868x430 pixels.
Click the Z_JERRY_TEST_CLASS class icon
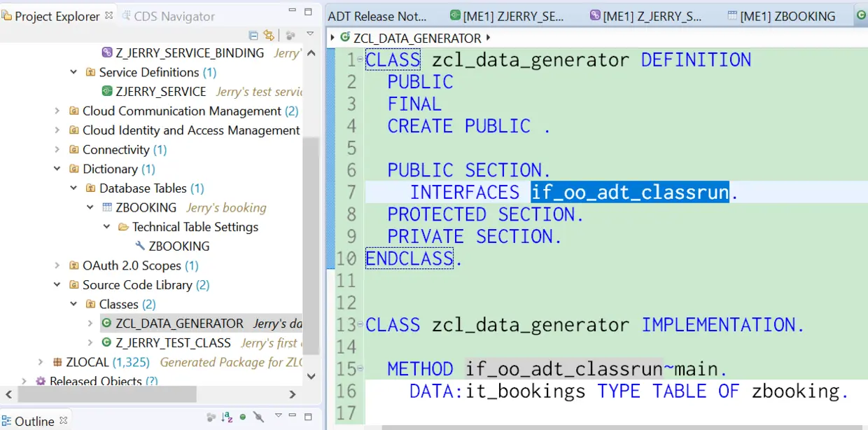coord(106,343)
